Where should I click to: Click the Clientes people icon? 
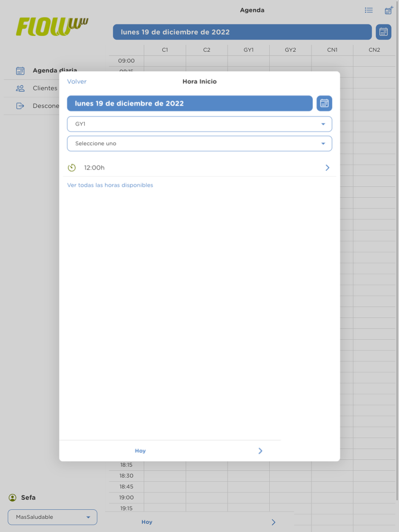click(20, 88)
